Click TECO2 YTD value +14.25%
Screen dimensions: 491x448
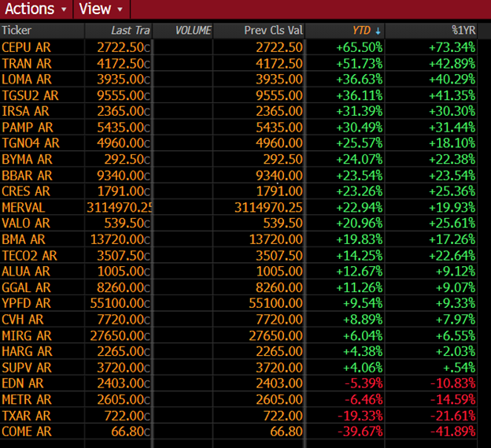tap(360, 256)
